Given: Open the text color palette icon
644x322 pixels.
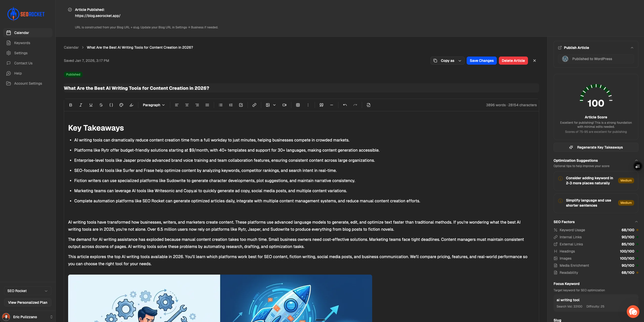Looking at the screenshot, I should coord(121,105).
